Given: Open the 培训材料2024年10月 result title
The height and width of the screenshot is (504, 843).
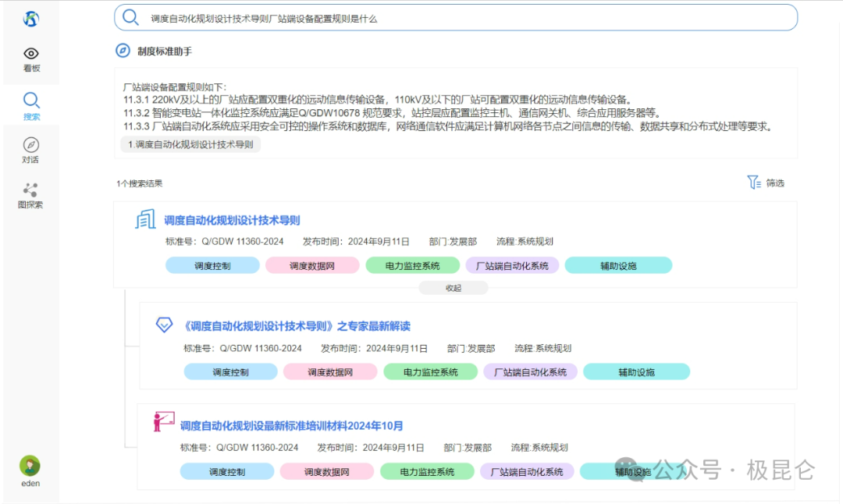Looking at the screenshot, I should pyautogui.click(x=291, y=426).
